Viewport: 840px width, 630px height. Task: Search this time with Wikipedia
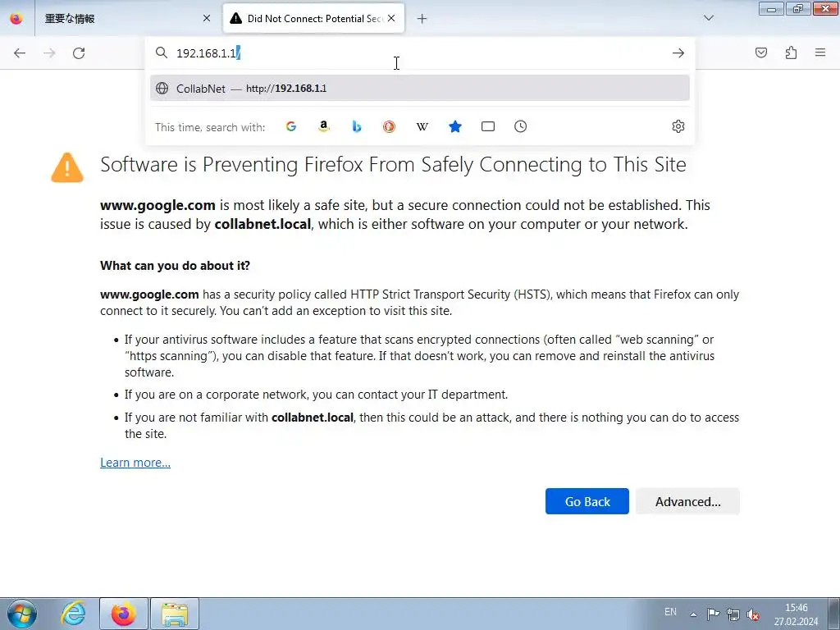(x=422, y=126)
